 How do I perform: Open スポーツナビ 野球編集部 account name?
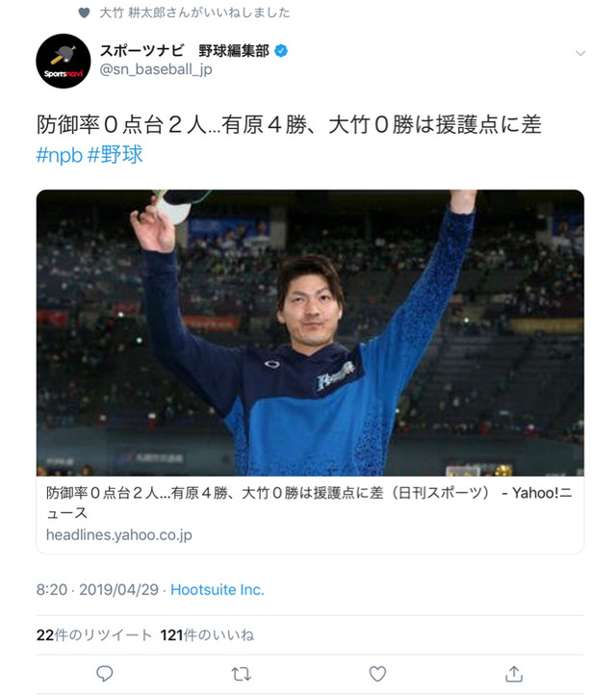tap(185, 51)
